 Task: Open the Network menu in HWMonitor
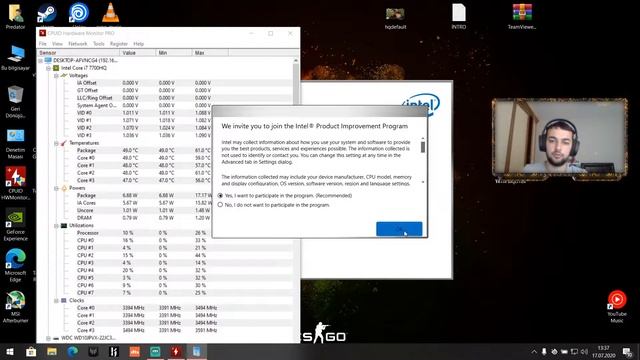click(78, 44)
